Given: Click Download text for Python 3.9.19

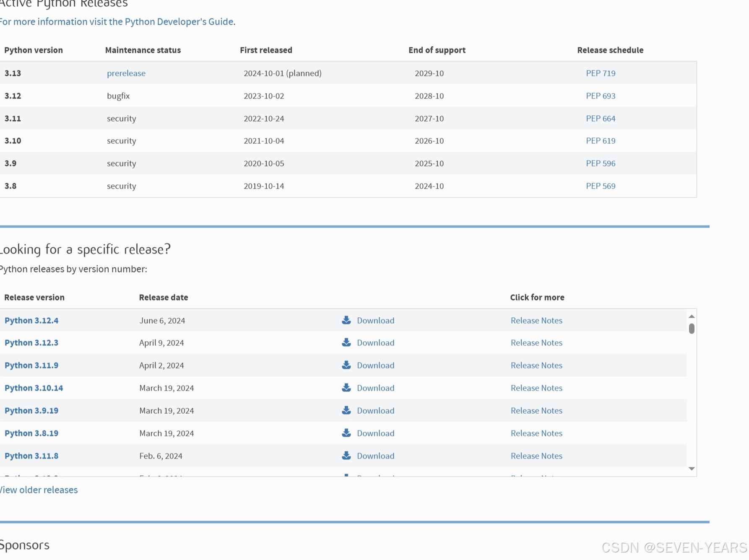Looking at the screenshot, I should pyautogui.click(x=376, y=410).
